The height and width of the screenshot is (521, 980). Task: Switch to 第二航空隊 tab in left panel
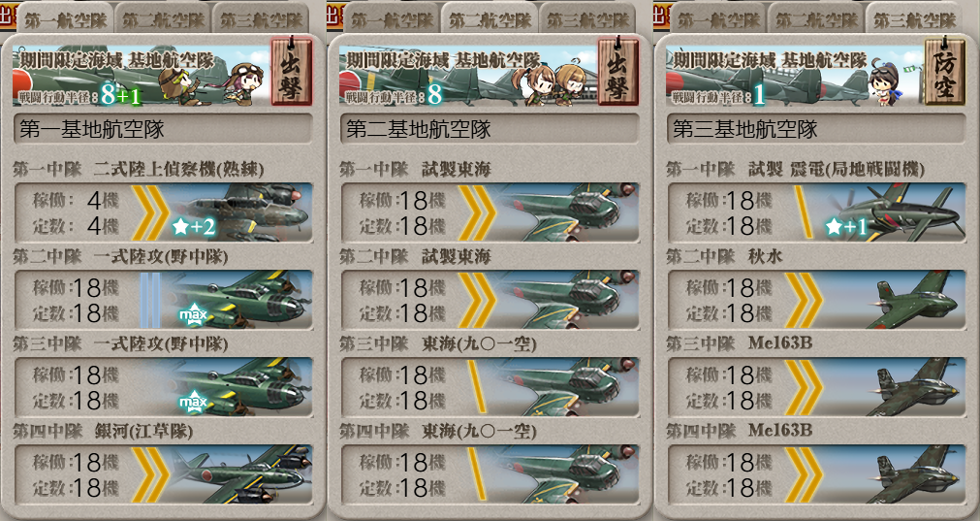(x=164, y=19)
